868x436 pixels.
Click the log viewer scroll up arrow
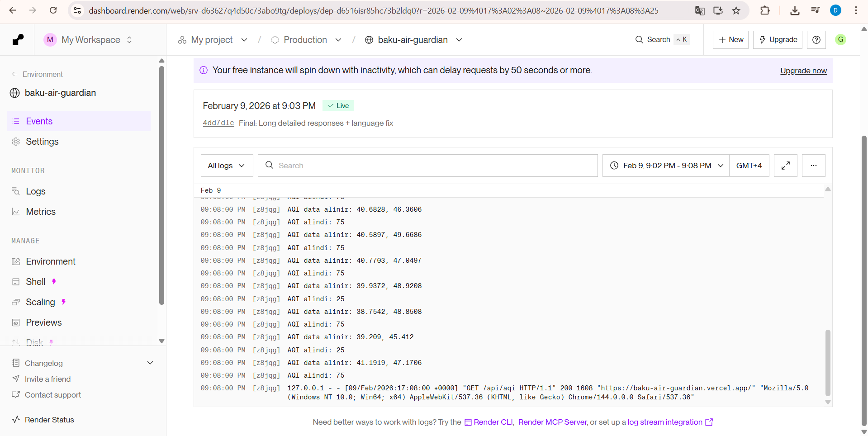[828, 189]
